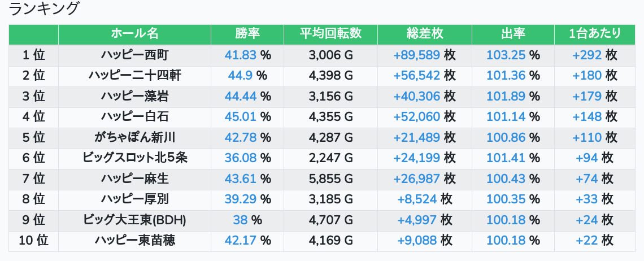Click the ビッグ大王東(BDH) hall name

tap(134, 220)
